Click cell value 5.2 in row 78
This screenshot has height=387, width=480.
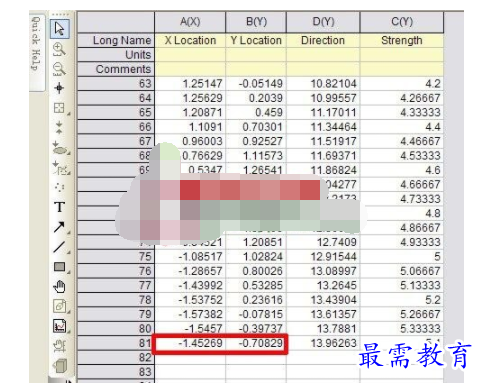433,300
